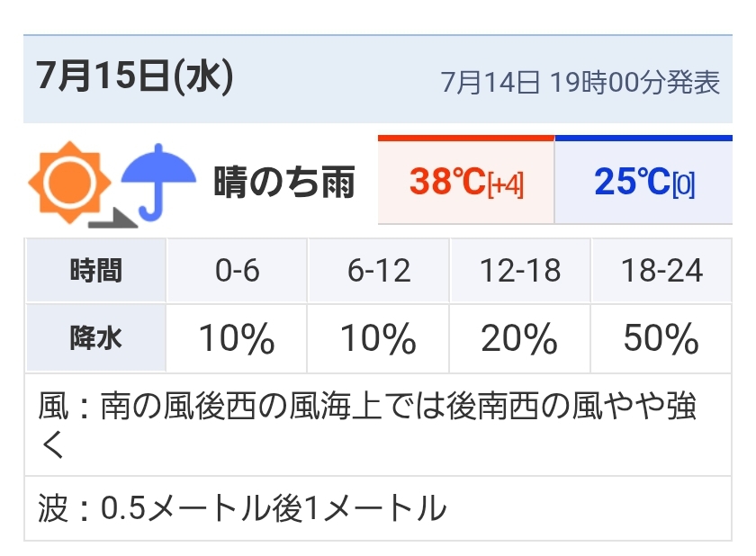The height and width of the screenshot is (556, 756).
Task: Select the 時間 row header cell
Action: [96, 270]
